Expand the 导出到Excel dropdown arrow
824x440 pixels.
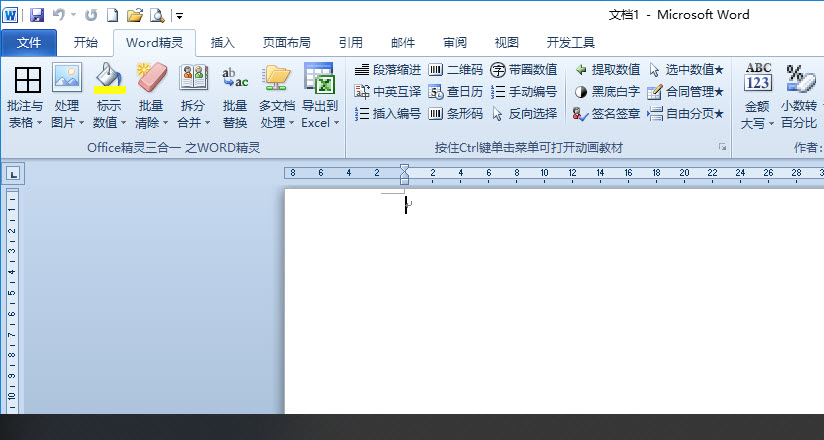(x=336, y=124)
